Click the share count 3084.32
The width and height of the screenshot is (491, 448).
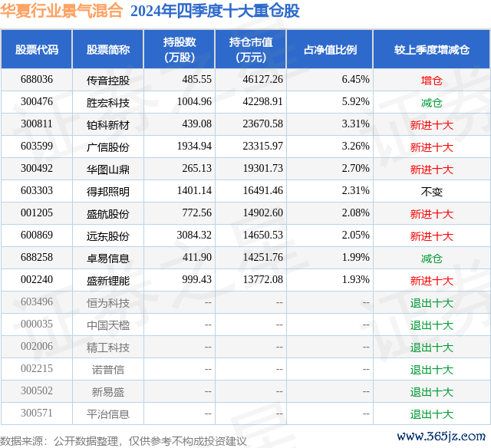coord(194,235)
